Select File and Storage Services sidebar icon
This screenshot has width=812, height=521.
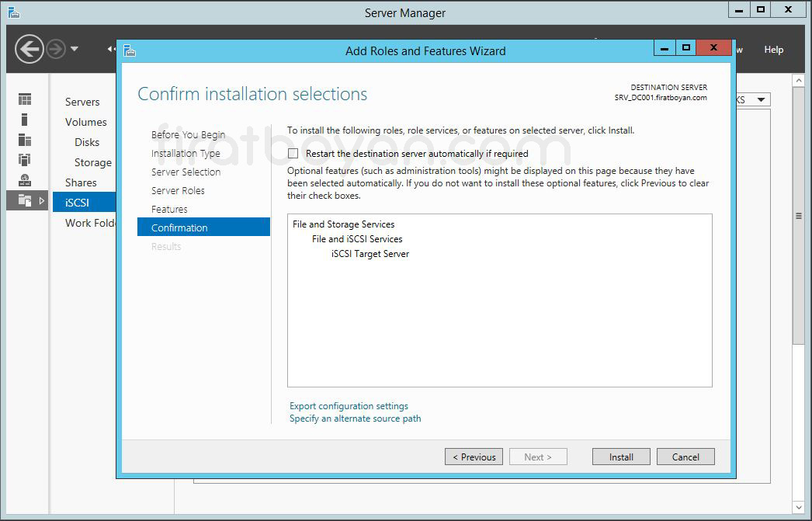[24, 200]
